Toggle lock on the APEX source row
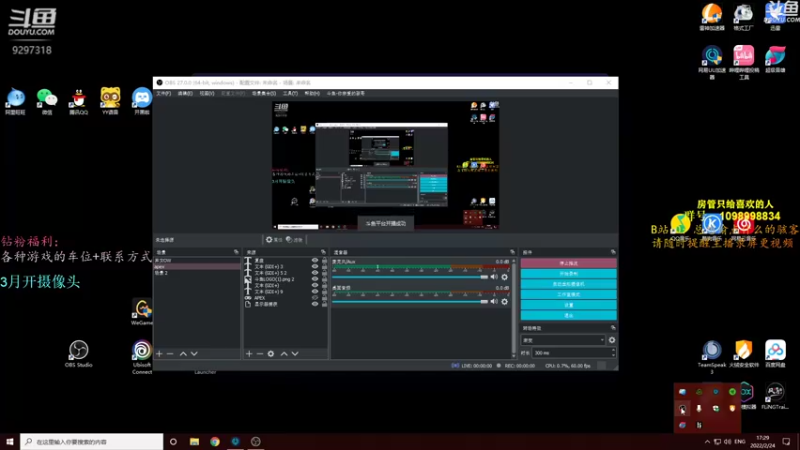Screen dimensions: 800x450 click(324, 297)
